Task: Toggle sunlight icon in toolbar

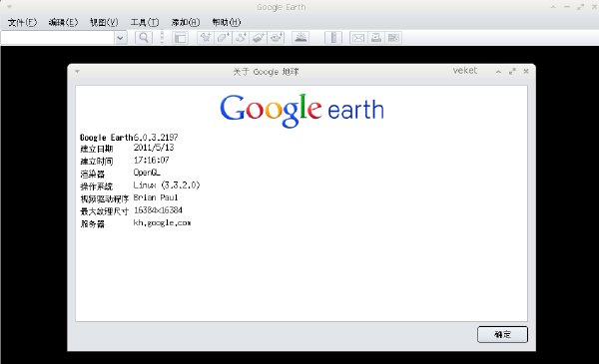Action: tap(300, 37)
